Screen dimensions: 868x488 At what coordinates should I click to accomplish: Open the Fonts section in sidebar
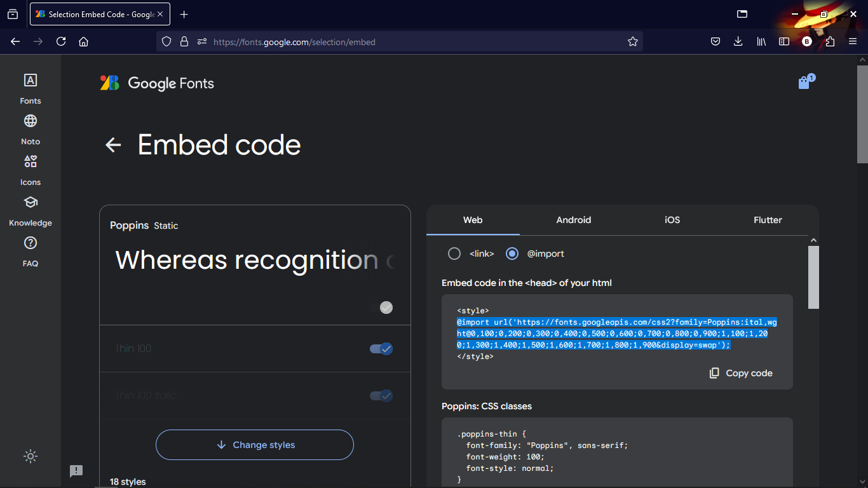[x=31, y=88]
